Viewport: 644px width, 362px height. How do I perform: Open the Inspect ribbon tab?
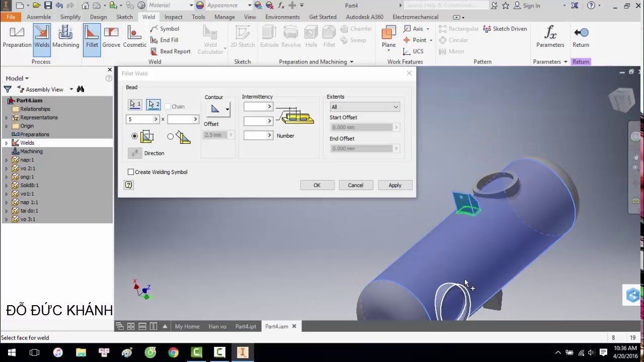(x=173, y=17)
